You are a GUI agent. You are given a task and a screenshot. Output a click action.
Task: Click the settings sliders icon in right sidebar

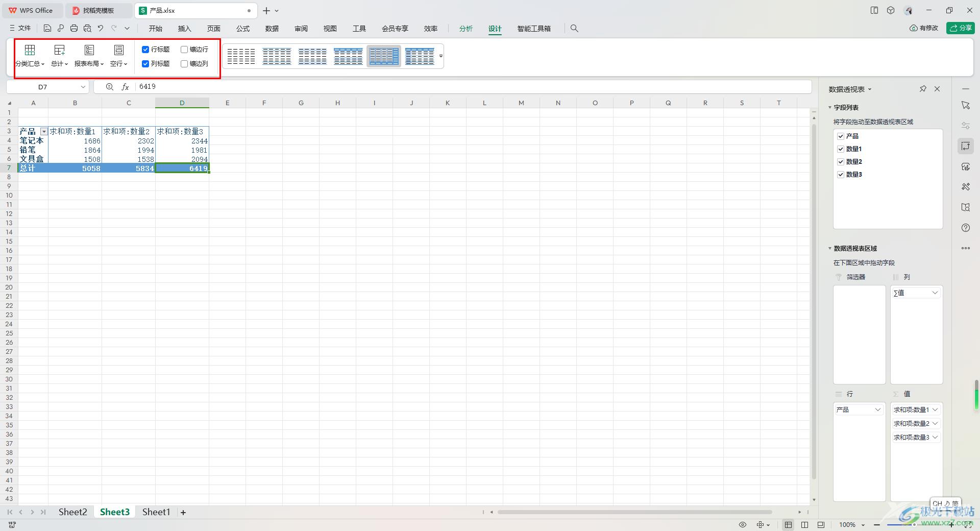point(966,126)
